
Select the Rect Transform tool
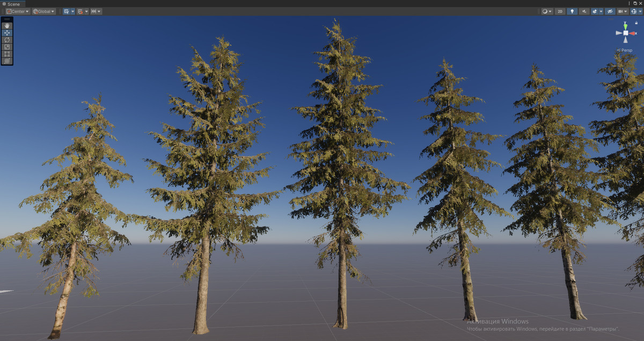point(7,54)
